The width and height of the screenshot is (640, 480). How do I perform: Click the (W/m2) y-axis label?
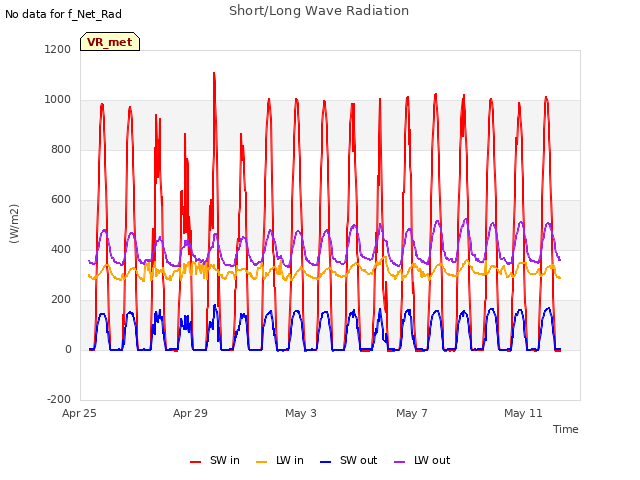click(x=14, y=224)
